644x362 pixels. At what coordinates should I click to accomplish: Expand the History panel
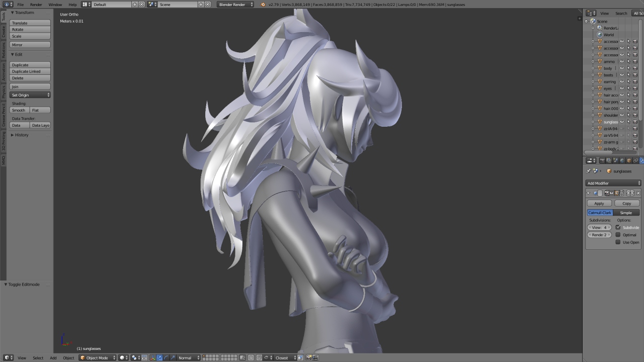point(12,135)
